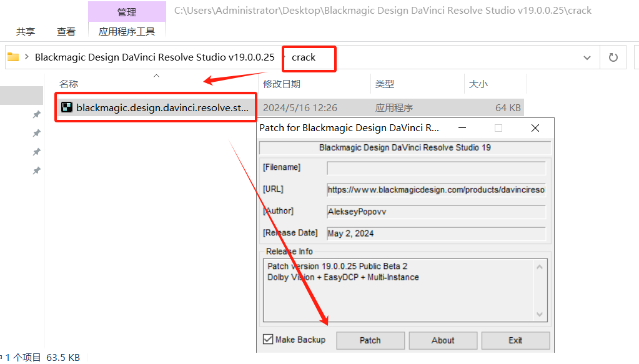Click the refresh icon beside the address bar
The image size is (639, 364).
tap(613, 57)
